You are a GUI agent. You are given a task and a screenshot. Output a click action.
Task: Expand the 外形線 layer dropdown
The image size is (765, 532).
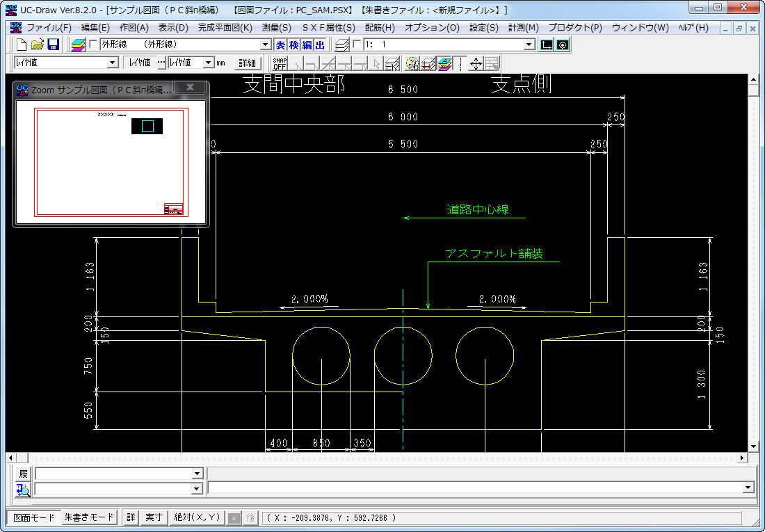(x=265, y=45)
